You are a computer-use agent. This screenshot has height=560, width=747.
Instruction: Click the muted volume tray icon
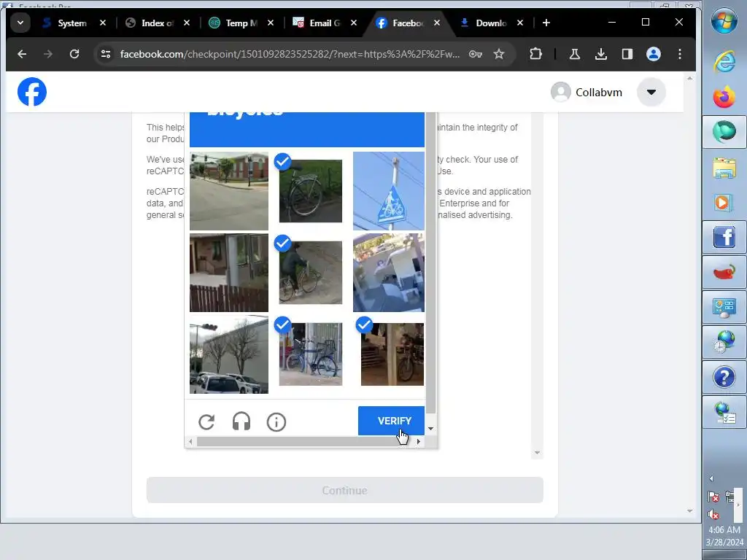pyautogui.click(x=713, y=514)
